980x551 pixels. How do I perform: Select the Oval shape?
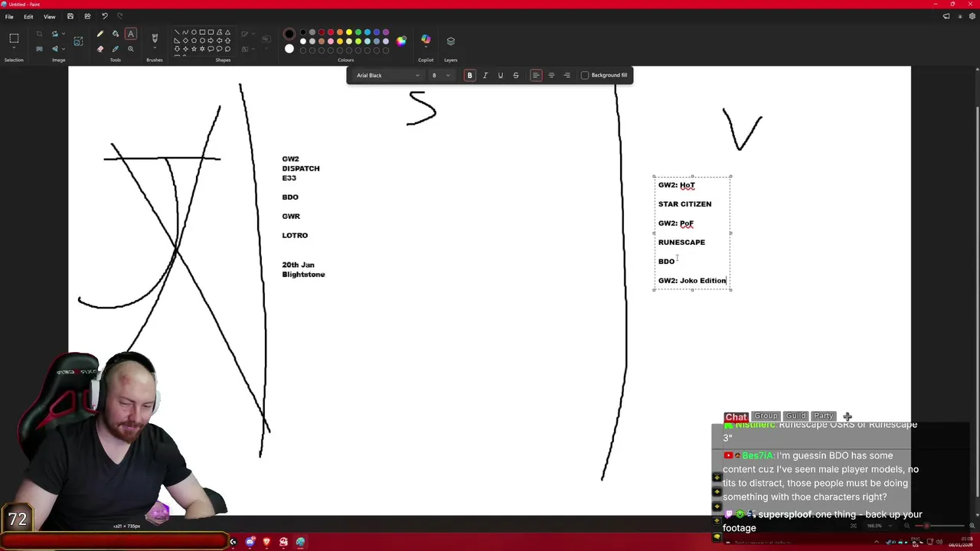coord(194,33)
